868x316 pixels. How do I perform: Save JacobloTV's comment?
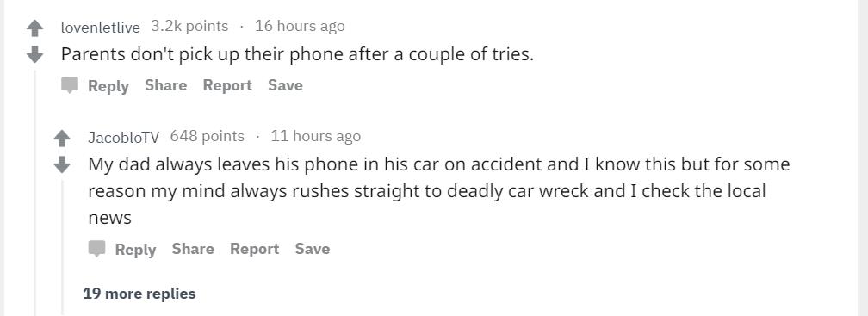(x=313, y=249)
